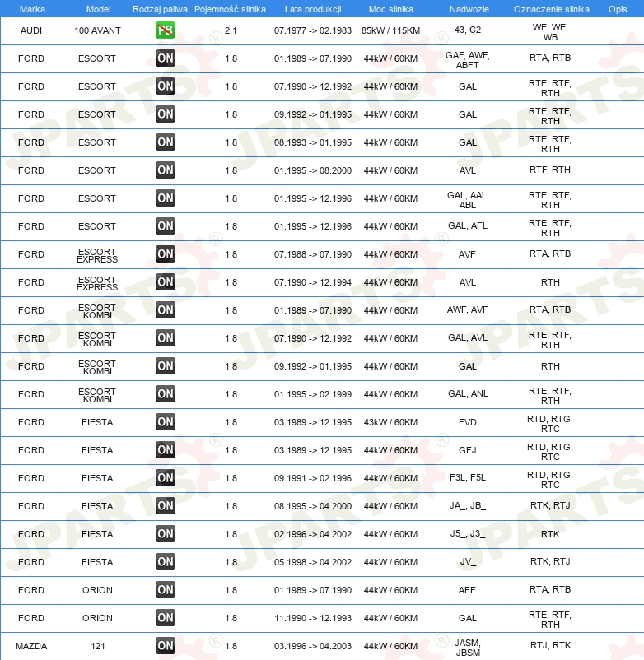This screenshot has height=660, width=644.
Task: Select the Lata produkcji column header
Action: [312, 9]
